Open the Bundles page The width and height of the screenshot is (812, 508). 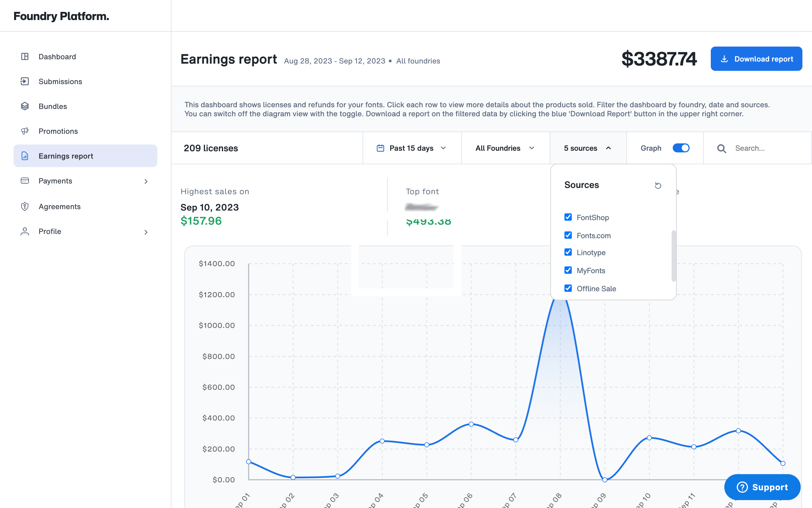pyautogui.click(x=85, y=106)
